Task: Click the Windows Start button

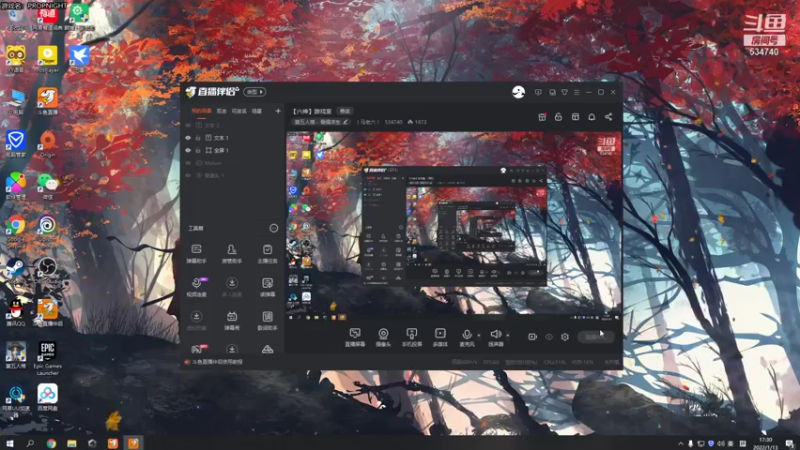Action: (x=10, y=443)
